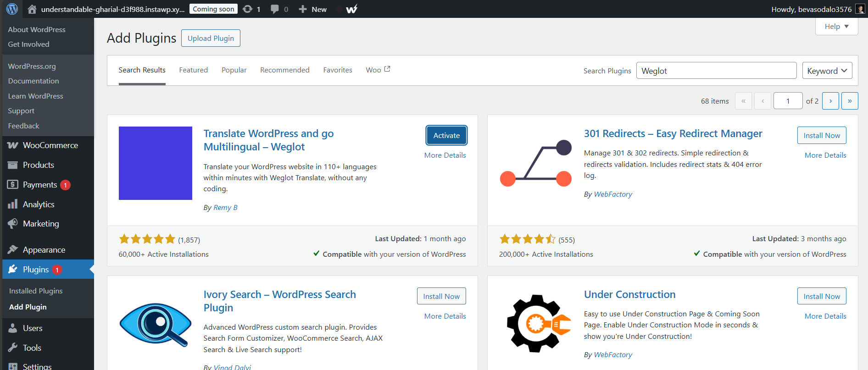Click the WooCommerce sidebar icon
Screen dimensions: 868x370
(13, 145)
